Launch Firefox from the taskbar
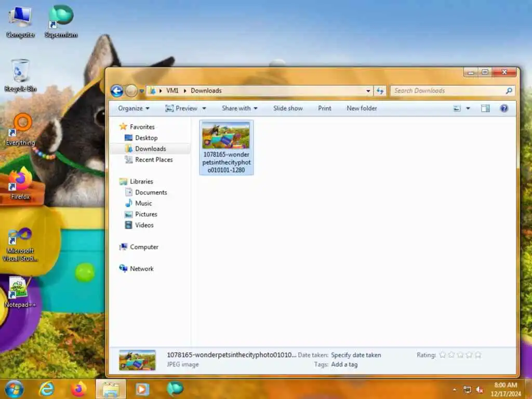The image size is (532, 399). pyautogui.click(x=78, y=389)
